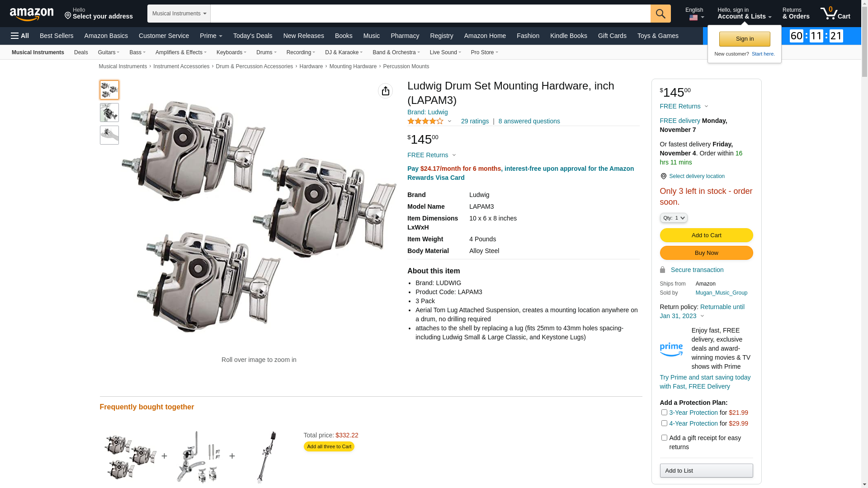This screenshot has height=488, width=868.
Task: Click the search text field
Action: point(430,14)
